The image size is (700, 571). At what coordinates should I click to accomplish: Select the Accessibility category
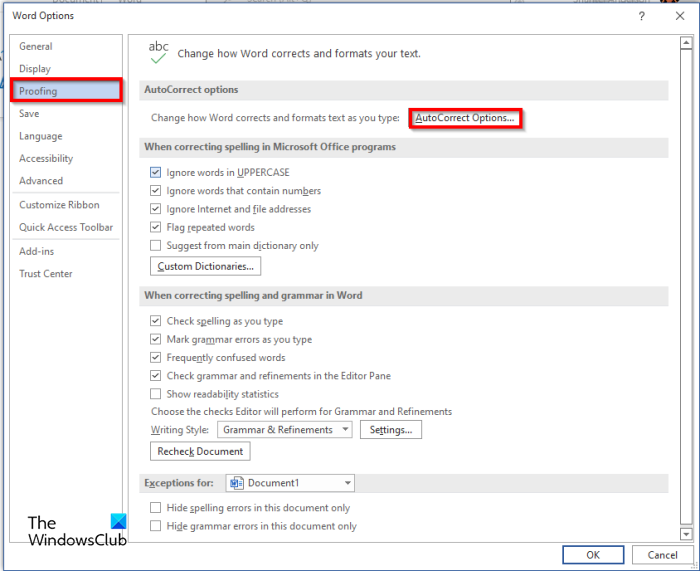[66, 158]
